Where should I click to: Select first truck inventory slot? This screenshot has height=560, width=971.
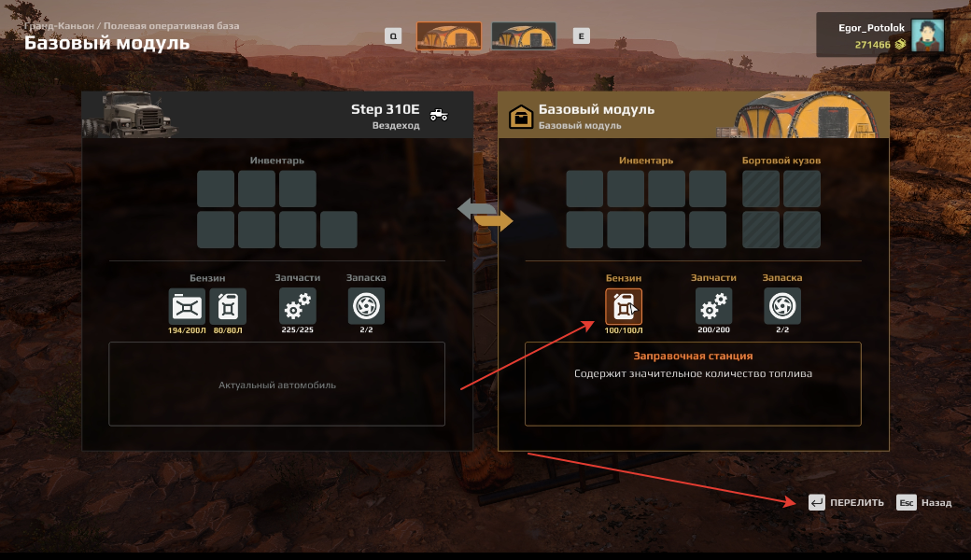[x=216, y=189]
